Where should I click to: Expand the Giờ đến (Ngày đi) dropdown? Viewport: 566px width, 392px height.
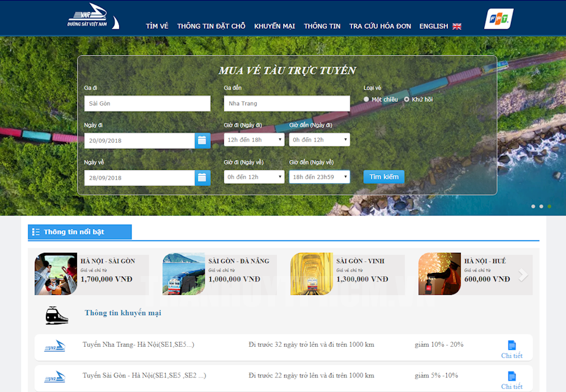[319, 140]
